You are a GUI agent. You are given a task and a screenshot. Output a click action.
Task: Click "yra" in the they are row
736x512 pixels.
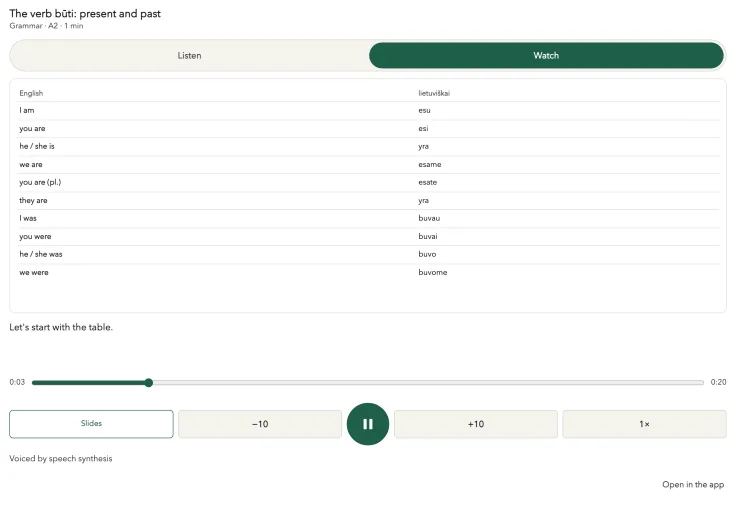pos(423,200)
